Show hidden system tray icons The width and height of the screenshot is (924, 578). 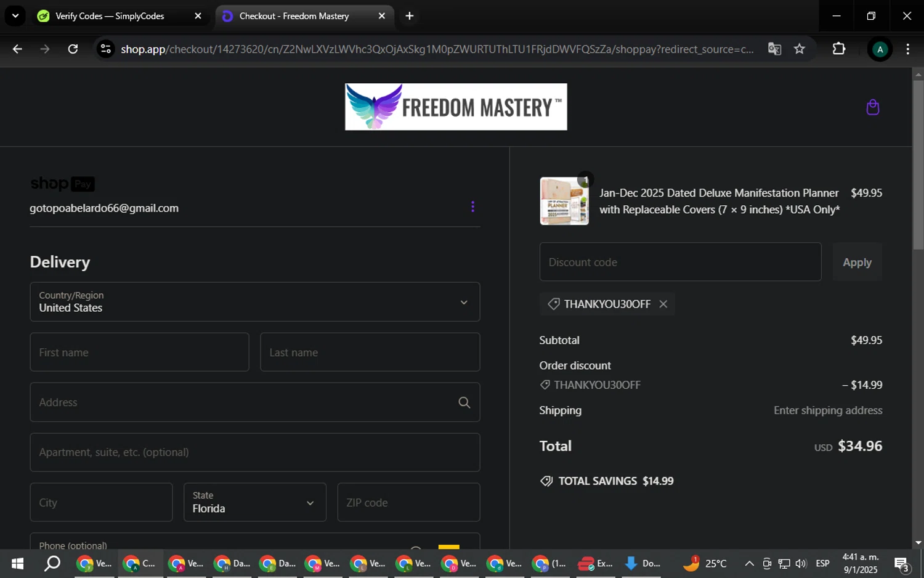(x=749, y=563)
